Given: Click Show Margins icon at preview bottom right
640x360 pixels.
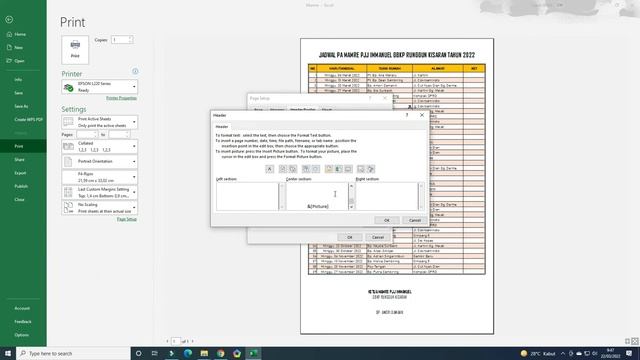Looking at the screenshot, I should (627, 341).
